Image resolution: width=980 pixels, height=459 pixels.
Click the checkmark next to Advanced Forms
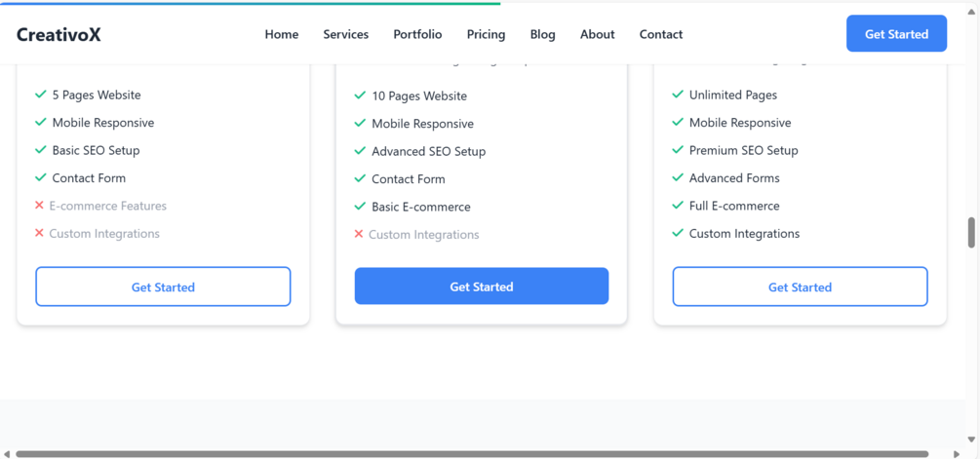[678, 177]
